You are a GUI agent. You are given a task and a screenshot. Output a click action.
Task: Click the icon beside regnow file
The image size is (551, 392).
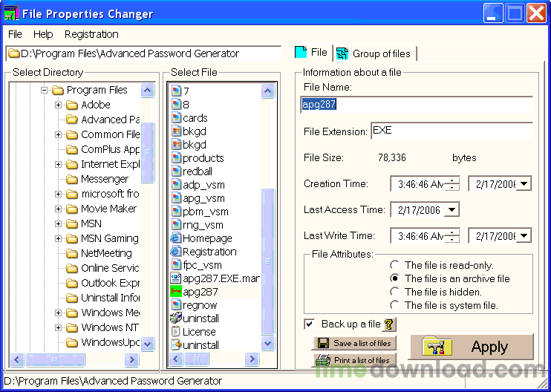(176, 305)
